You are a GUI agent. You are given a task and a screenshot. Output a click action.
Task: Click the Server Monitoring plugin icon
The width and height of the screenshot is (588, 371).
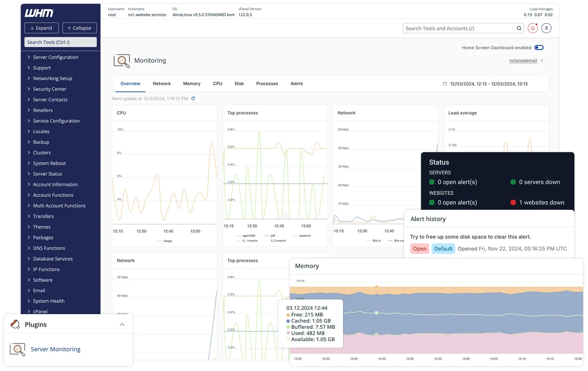coord(17,349)
